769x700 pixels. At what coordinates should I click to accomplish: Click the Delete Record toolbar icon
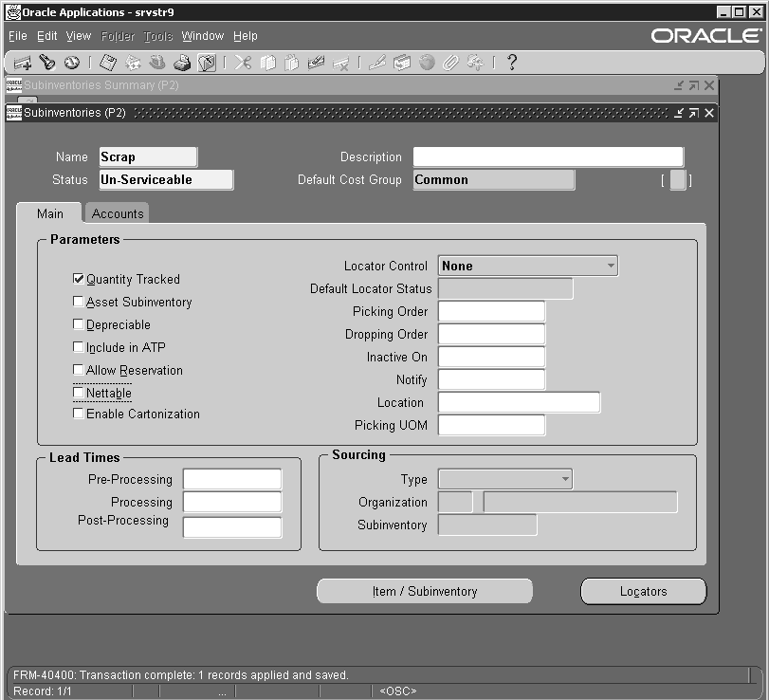340,63
